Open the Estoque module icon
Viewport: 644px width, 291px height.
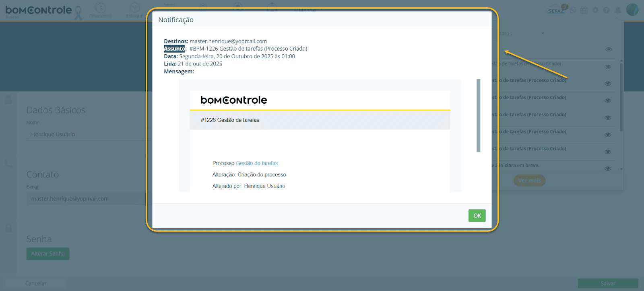(134, 10)
